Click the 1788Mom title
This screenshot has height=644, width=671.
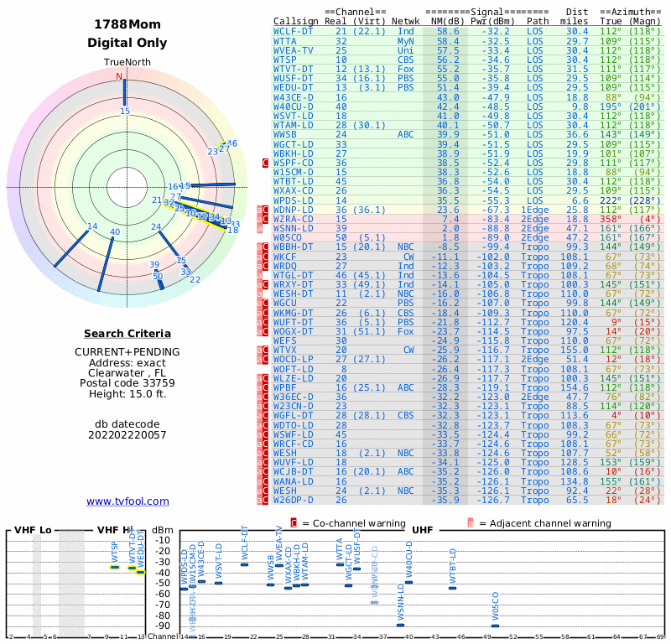coord(127,24)
